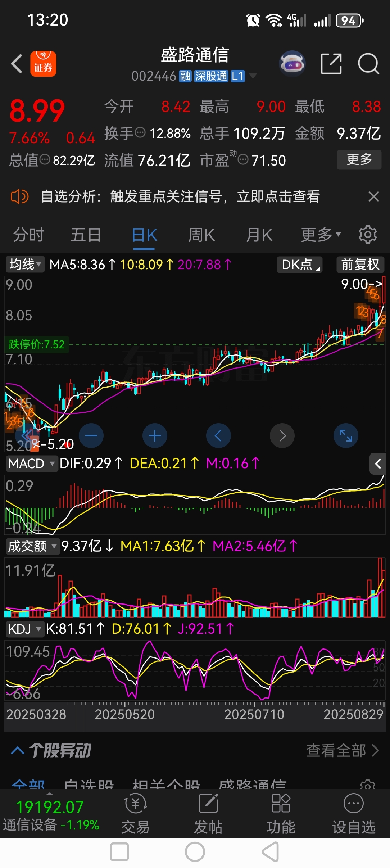Viewport: 390px width, 868px height.
Task: Open 个股异动 settings gear icon
Action: click(x=368, y=785)
